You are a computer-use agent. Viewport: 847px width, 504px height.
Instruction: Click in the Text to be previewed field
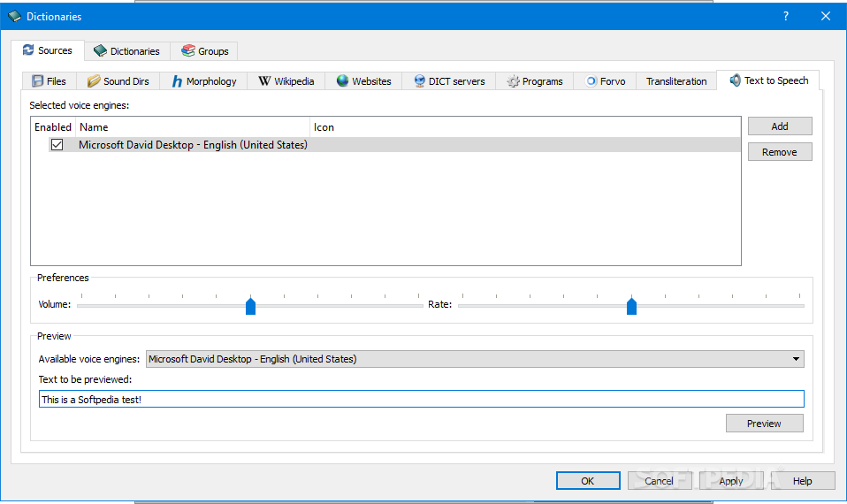point(422,399)
